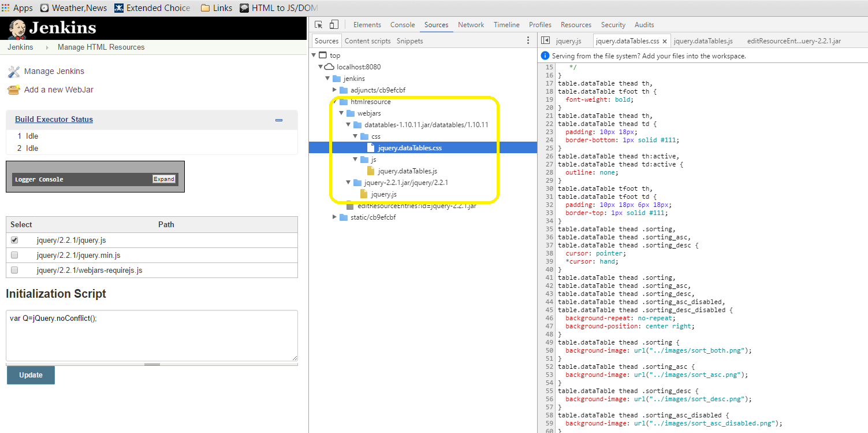Click the jquery.dataTables.js file icon
The image size is (868, 433).
(371, 171)
